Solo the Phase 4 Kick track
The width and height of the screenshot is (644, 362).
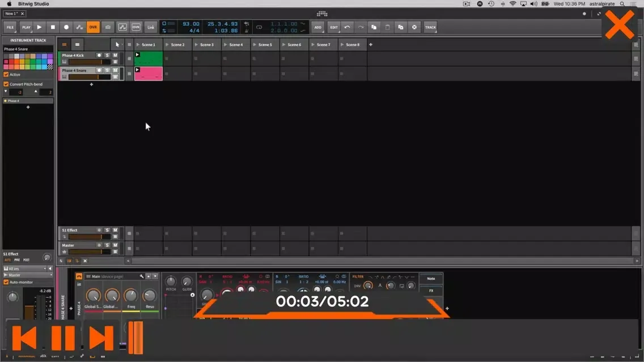click(x=107, y=55)
